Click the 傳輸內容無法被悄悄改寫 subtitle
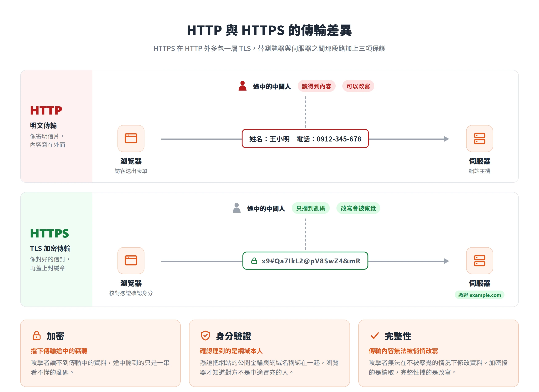Screen dimensions: 539x392 [403, 351]
